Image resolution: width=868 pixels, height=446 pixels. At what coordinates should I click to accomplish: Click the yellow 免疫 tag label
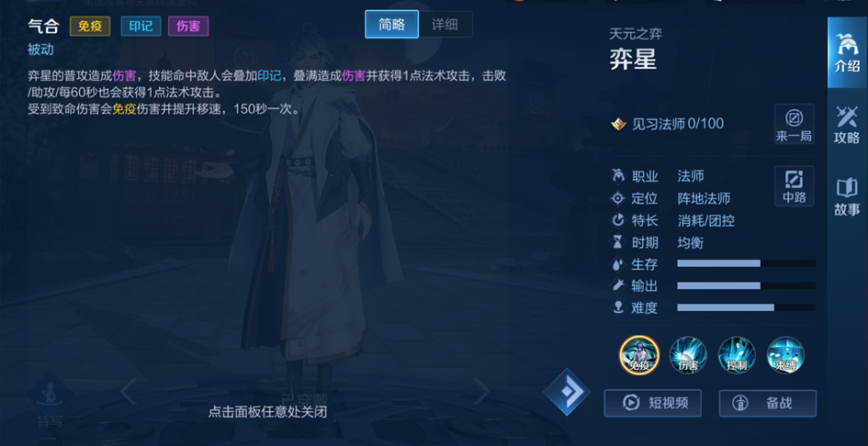tap(90, 26)
